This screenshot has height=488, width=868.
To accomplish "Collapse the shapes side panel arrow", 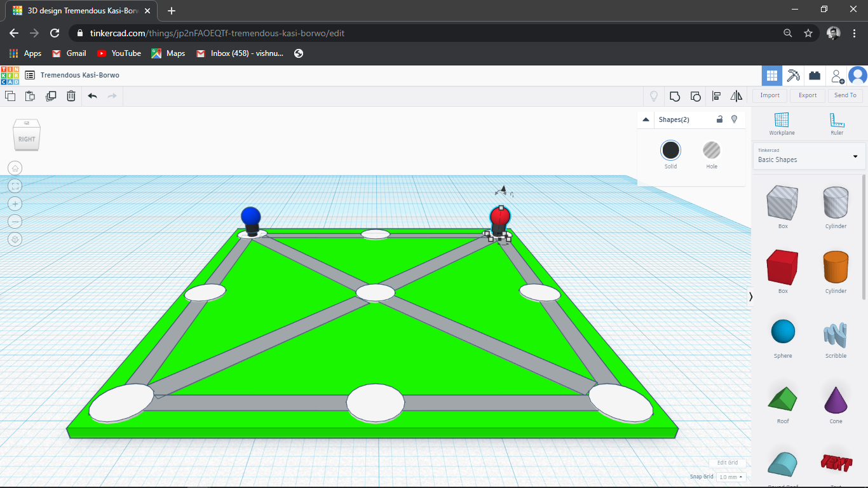I will pyautogui.click(x=750, y=296).
